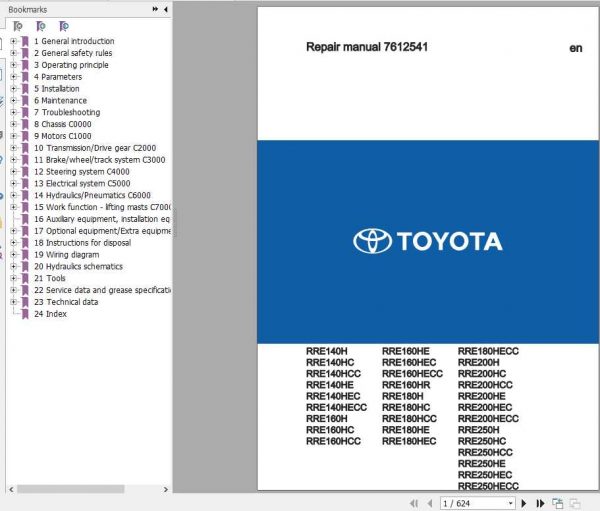The height and width of the screenshot is (511, 600).
Task: Click the Repair manual 7612541 title text
Action: 367,47
